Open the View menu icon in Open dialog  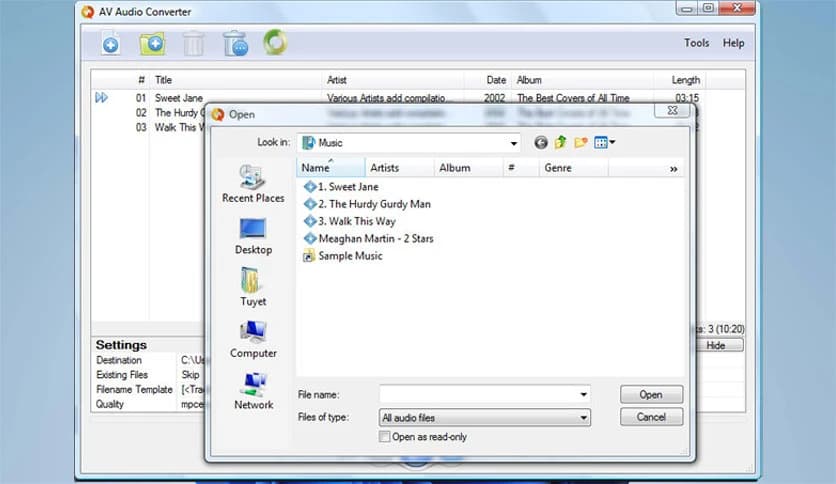click(x=605, y=142)
